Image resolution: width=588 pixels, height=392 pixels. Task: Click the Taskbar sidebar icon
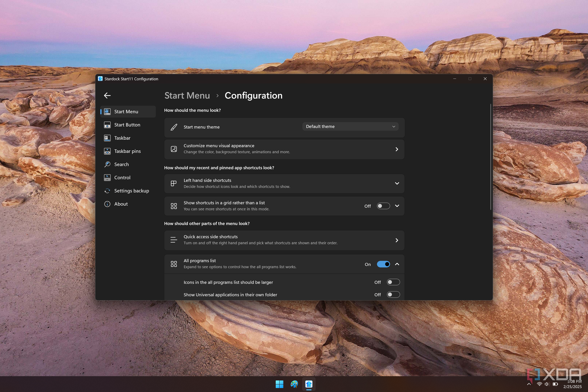point(107,138)
